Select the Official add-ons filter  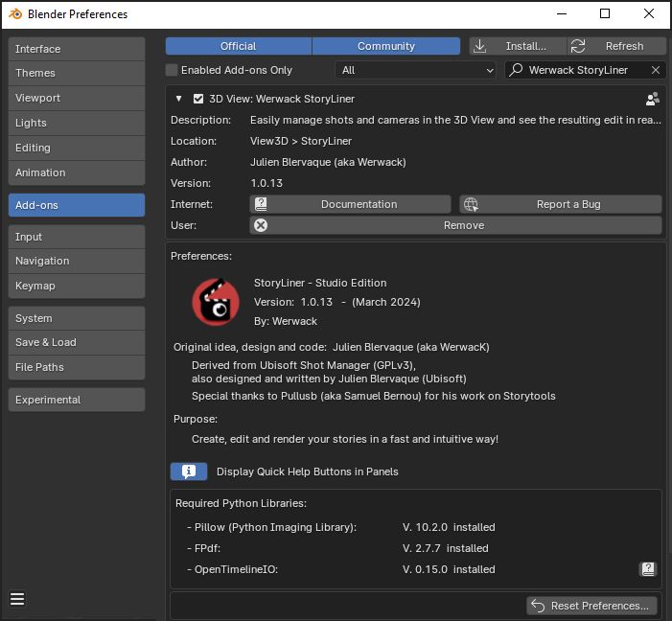coord(238,46)
